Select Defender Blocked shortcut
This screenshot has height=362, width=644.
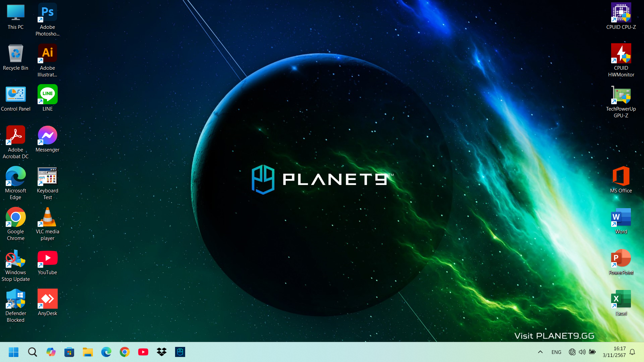15,306
